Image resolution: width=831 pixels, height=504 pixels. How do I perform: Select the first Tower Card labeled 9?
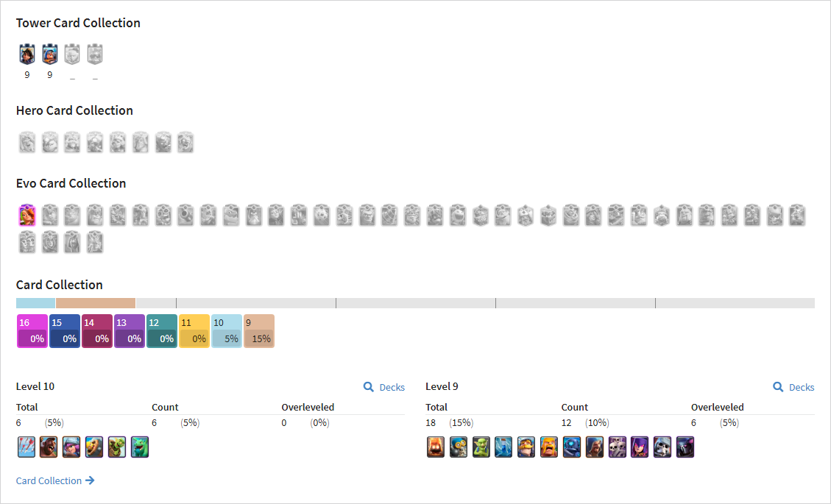click(27, 54)
